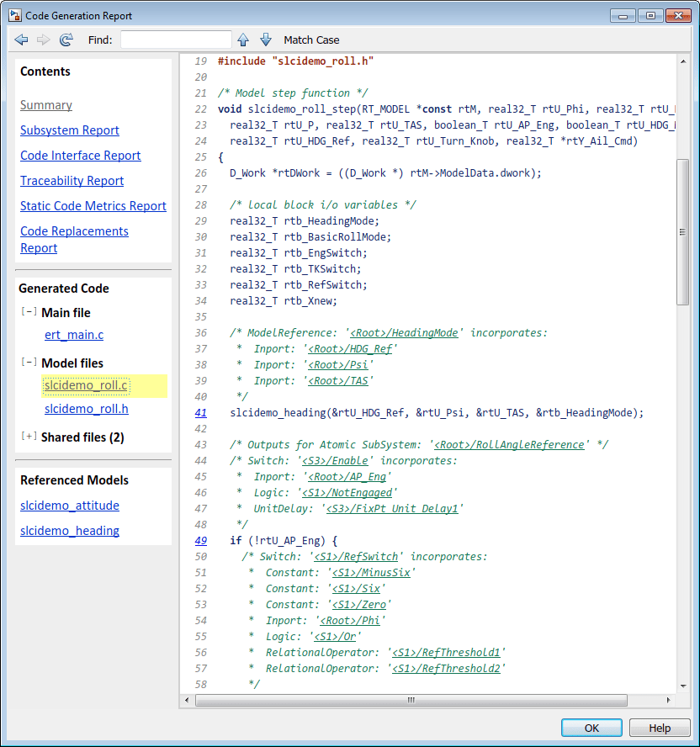Follow <Root>/Psi link
The image size is (700, 747).
tap(338, 364)
